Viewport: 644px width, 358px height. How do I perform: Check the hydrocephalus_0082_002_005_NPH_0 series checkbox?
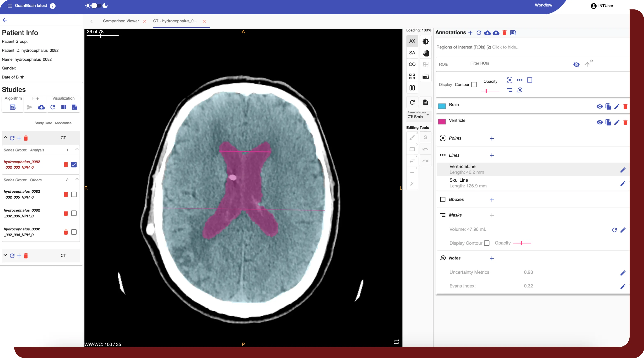point(74,194)
